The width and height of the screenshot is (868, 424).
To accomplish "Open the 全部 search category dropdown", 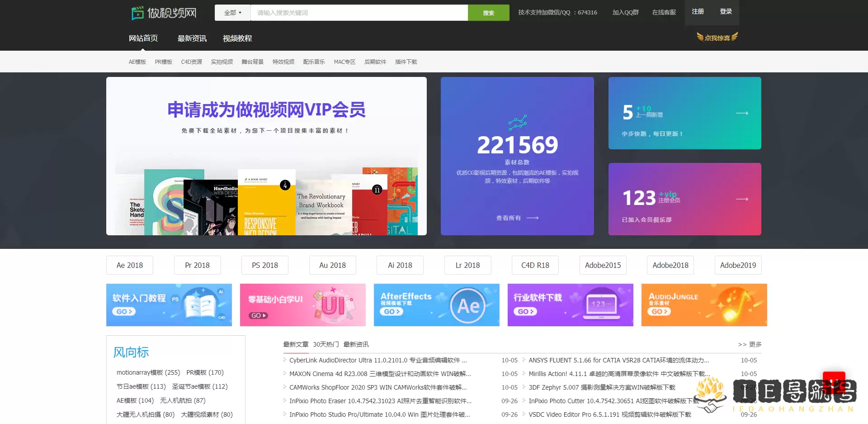I will coord(231,13).
